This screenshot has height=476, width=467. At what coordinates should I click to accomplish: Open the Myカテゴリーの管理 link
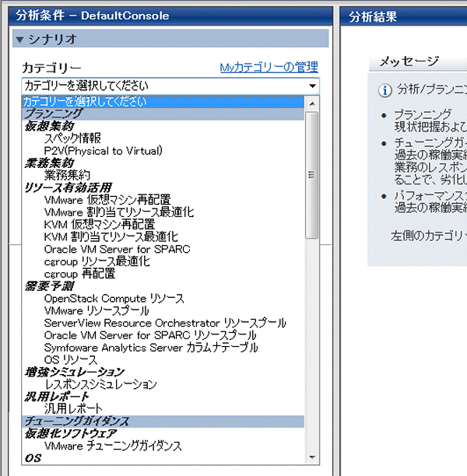coord(269,68)
